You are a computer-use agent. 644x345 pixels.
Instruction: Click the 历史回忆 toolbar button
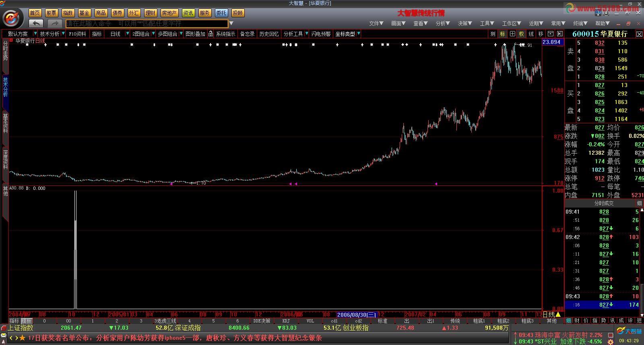click(x=269, y=34)
